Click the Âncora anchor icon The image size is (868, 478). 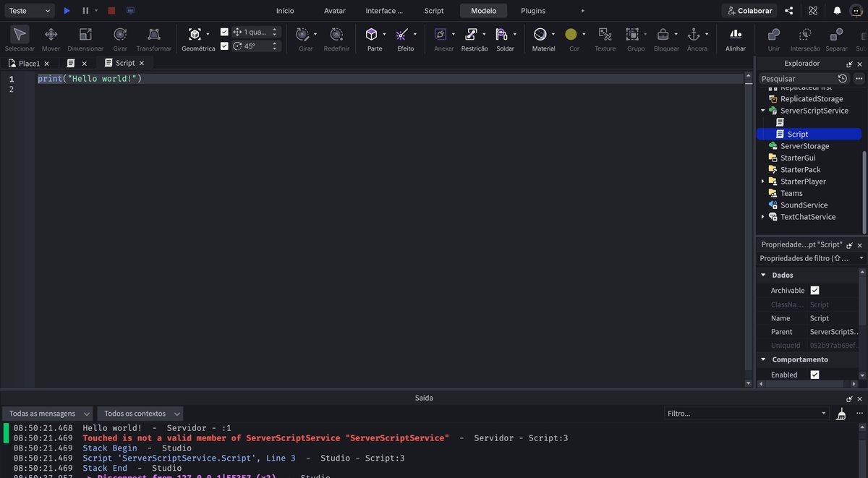click(x=694, y=34)
